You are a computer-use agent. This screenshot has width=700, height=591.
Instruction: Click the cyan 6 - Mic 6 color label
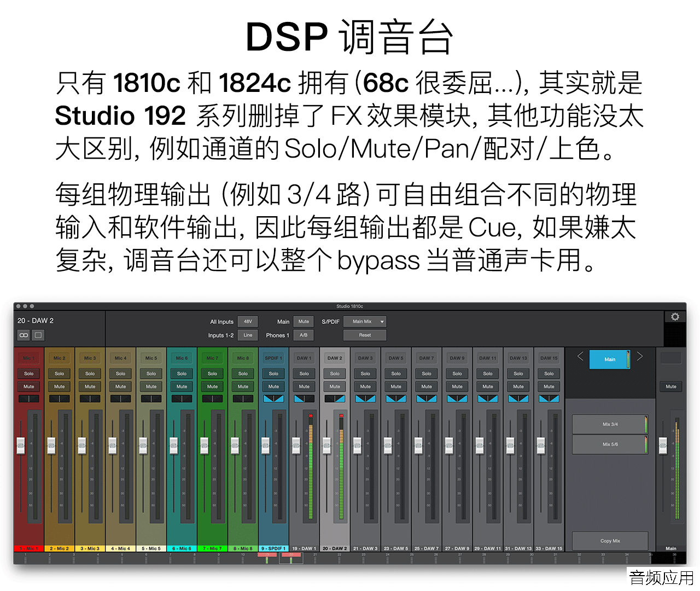[x=182, y=548]
